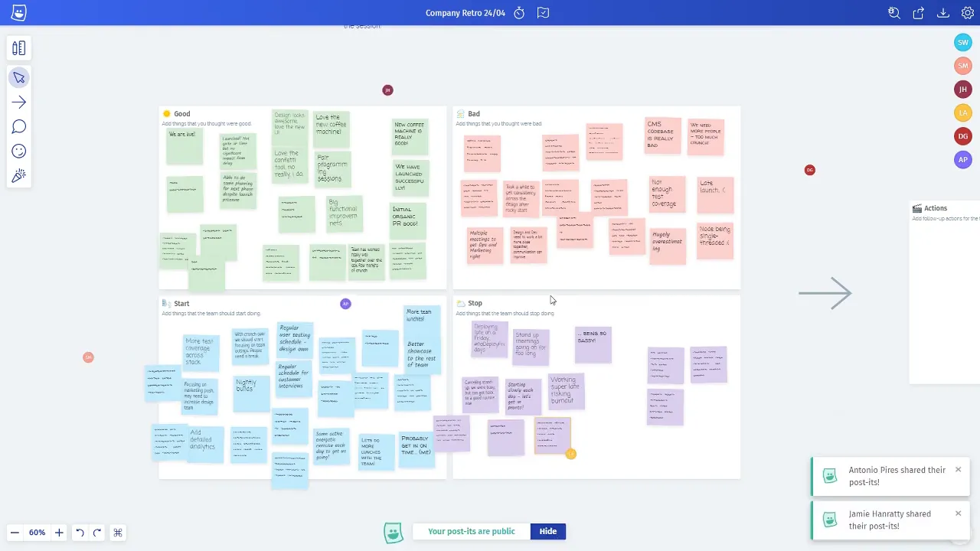Open keyboard shortcuts command icon

click(x=118, y=533)
